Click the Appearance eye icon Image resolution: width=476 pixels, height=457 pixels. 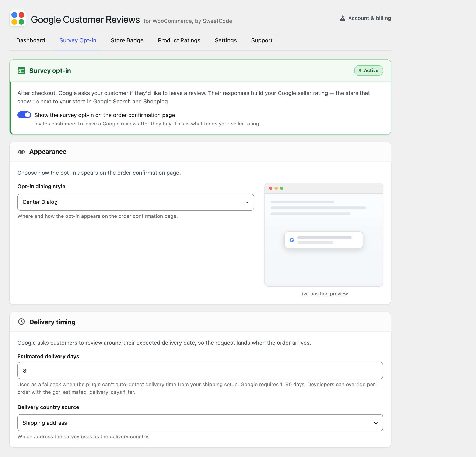pyautogui.click(x=21, y=152)
